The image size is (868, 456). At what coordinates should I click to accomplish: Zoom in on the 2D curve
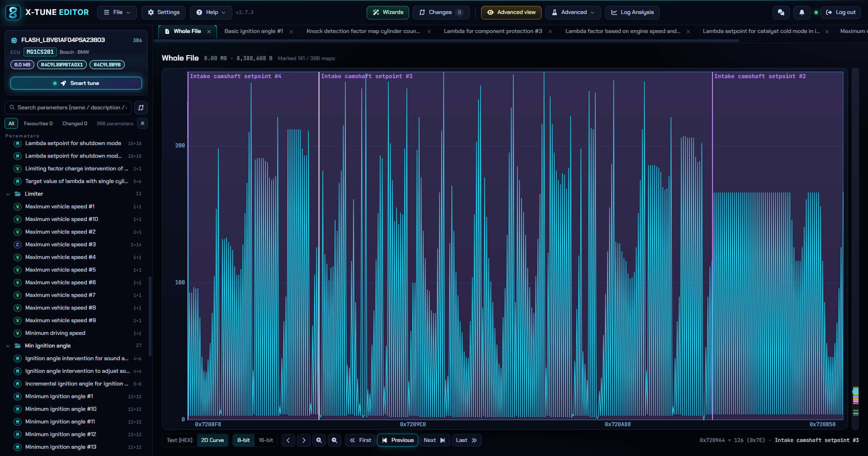(x=319, y=440)
